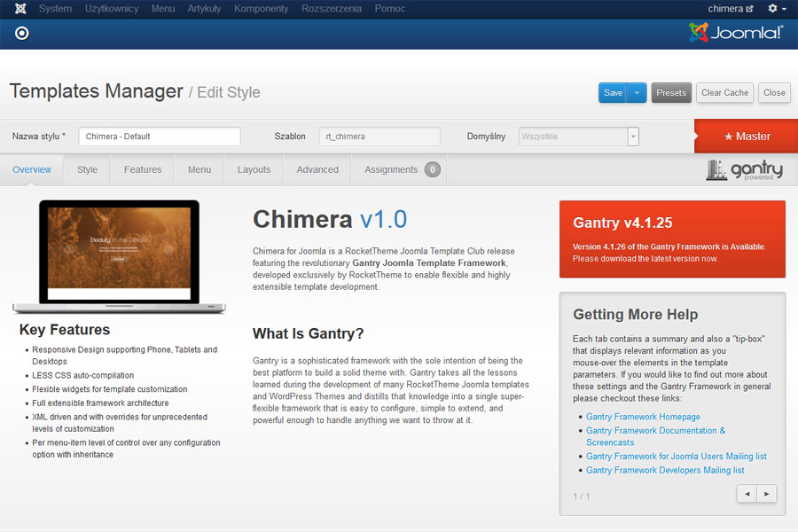Open the Rozszerzenia menu
The width and height of the screenshot is (798, 532).
coord(332,9)
